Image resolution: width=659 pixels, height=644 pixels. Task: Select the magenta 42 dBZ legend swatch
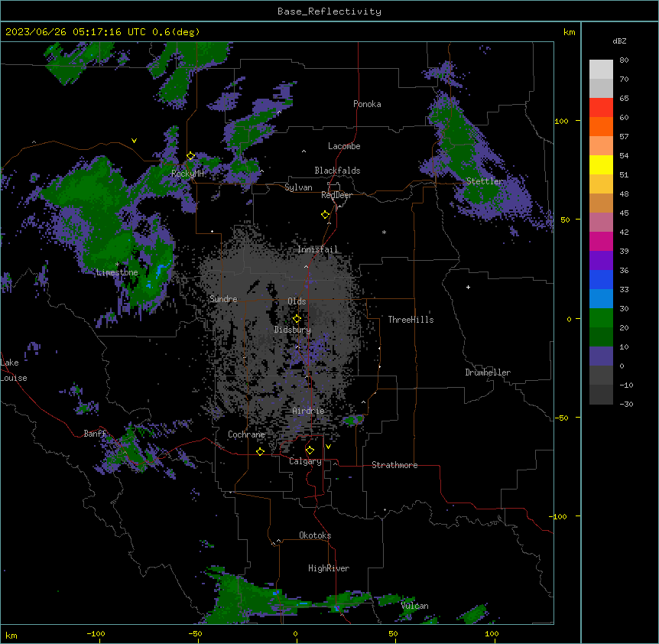pos(601,241)
